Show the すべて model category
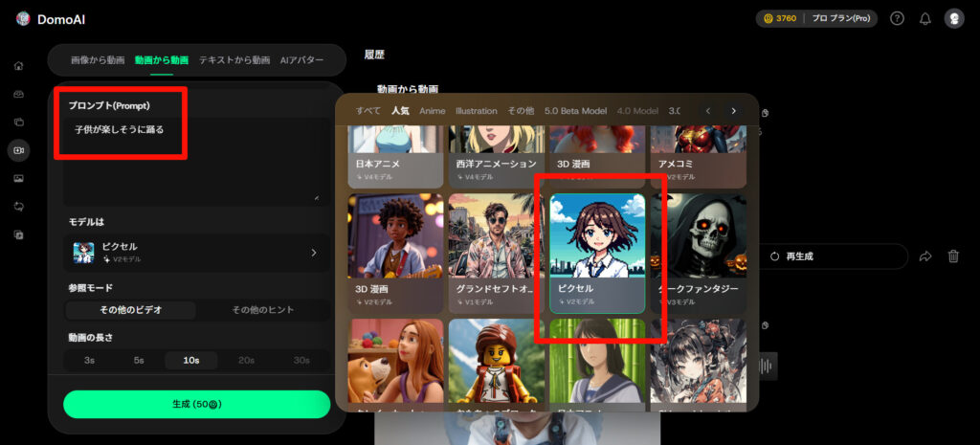Image resolution: width=980 pixels, height=445 pixels. [x=368, y=111]
